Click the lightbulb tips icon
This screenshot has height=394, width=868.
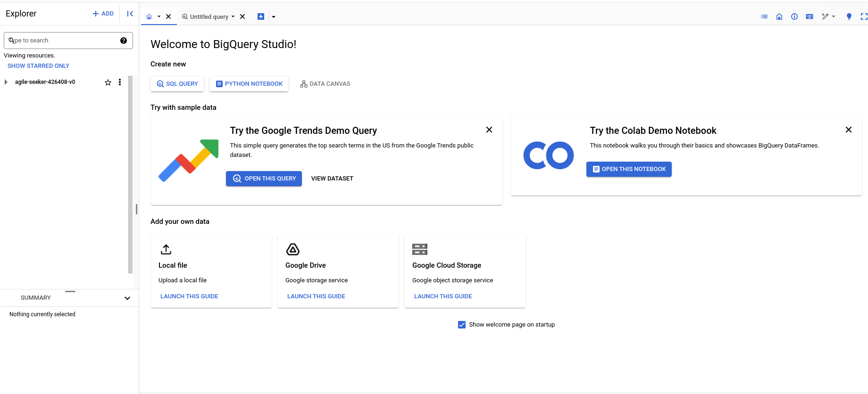click(x=849, y=16)
